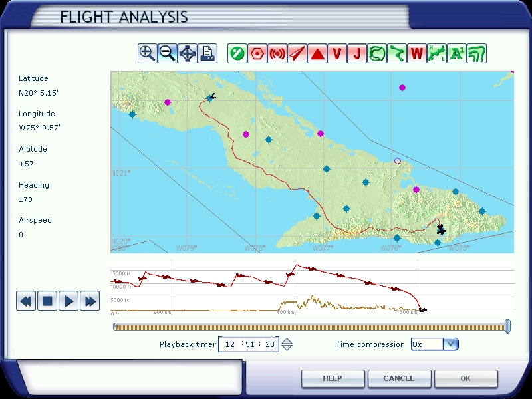Toggle flight path display
Viewport: 532px width, 399px height.
tap(397, 53)
